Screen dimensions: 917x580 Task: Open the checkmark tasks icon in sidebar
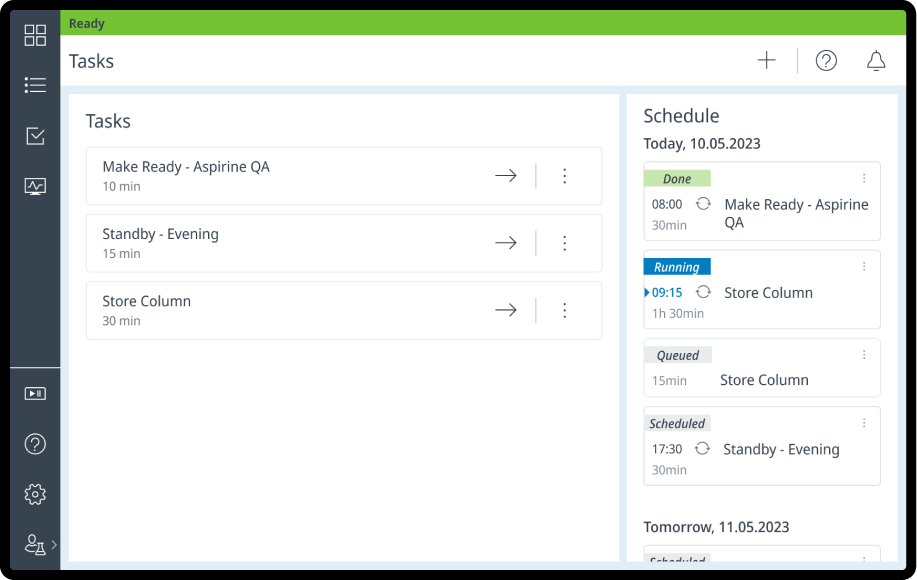tap(35, 136)
